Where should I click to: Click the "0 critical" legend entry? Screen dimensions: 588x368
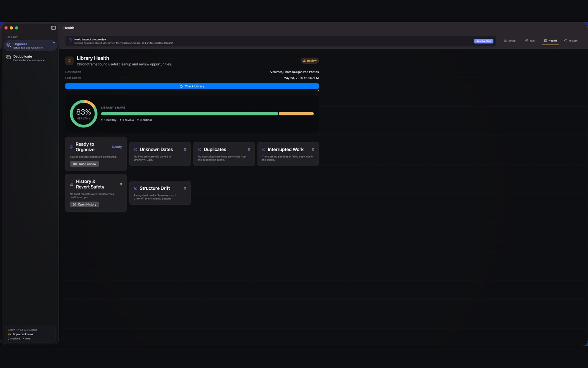click(144, 120)
